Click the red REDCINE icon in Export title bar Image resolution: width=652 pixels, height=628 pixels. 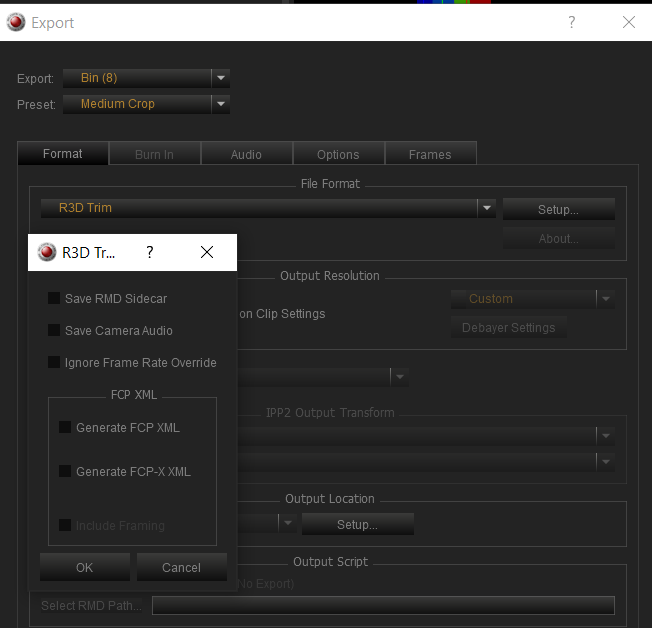coord(16,22)
